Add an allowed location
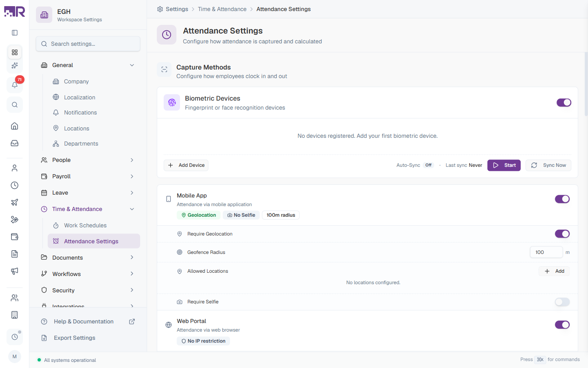This screenshot has height=368, width=588. [554, 271]
